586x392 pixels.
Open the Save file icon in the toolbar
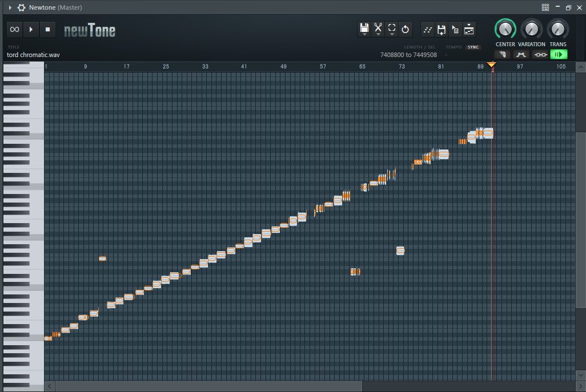pyautogui.click(x=364, y=29)
